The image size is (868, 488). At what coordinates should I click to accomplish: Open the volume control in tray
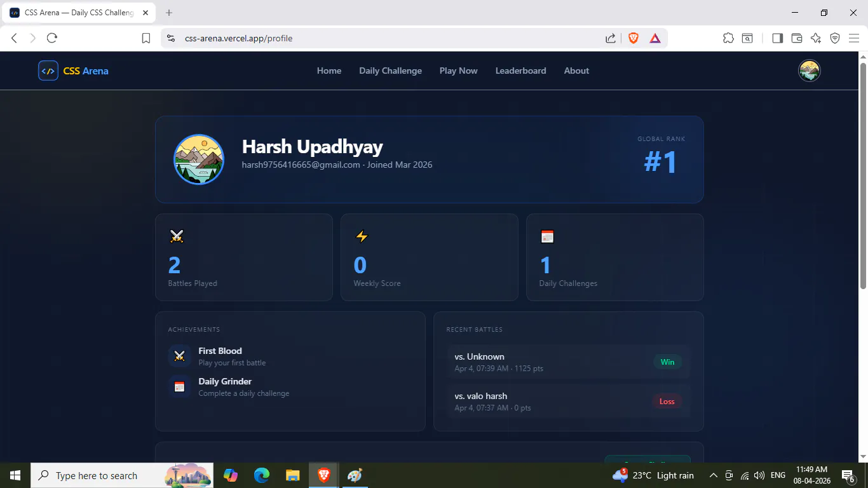click(x=759, y=475)
